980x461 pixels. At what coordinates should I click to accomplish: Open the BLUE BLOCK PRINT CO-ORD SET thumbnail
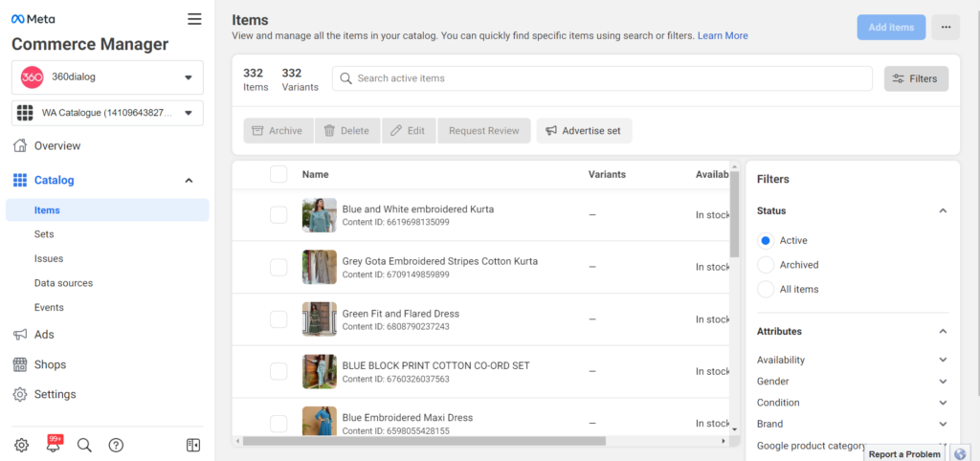point(320,371)
